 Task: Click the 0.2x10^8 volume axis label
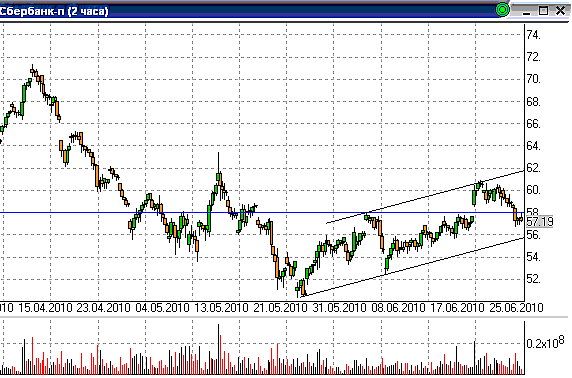pyautogui.click(x=545, y=343)
